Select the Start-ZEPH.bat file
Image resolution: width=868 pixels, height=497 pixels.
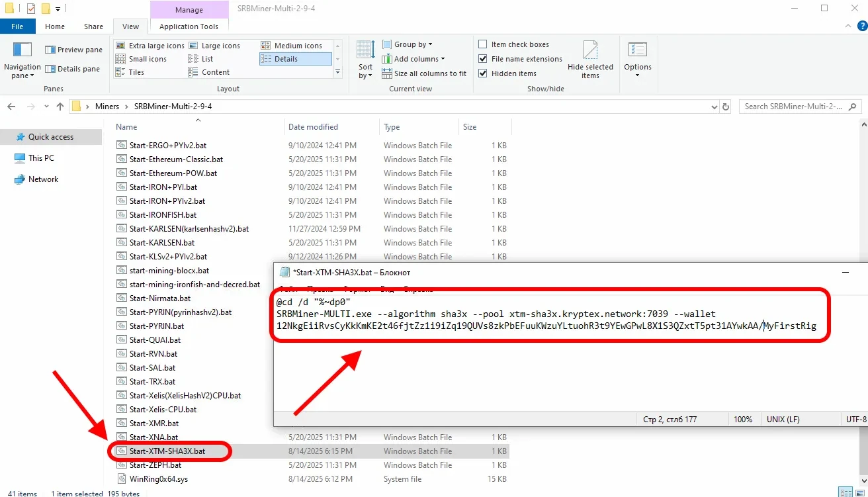(155, 465)
